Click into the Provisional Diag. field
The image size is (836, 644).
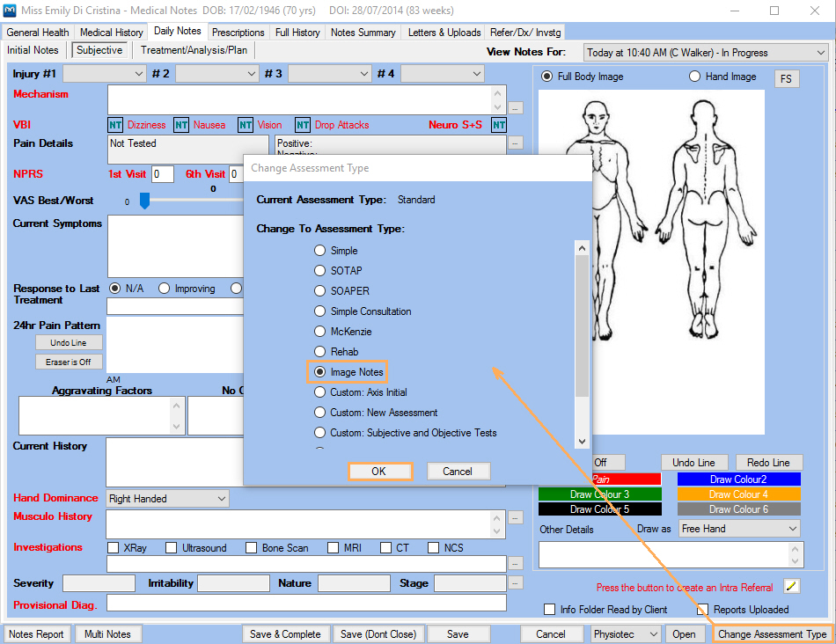(x=306, y=603)
